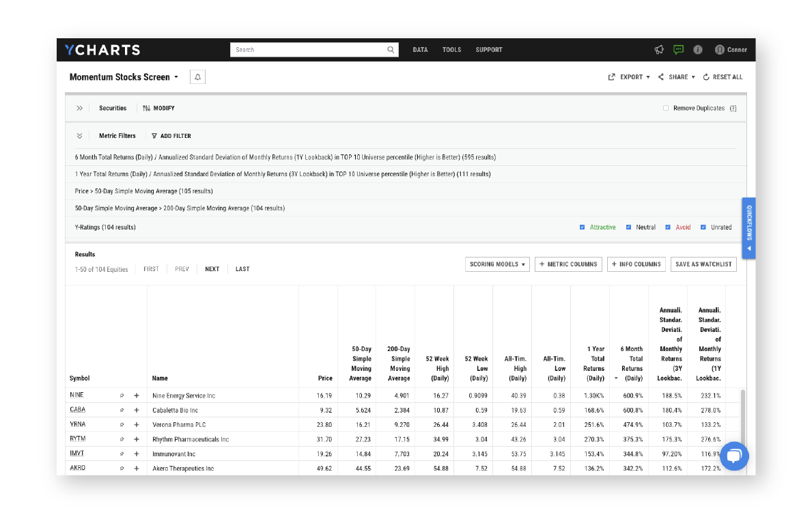812x513 pixels.
Task: Uncheck the Attractive rating checkbox
Action: coord(582,227)
